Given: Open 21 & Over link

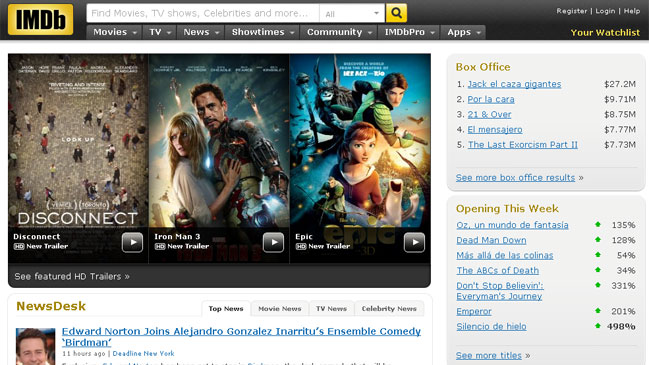Looking at the screenshot, I should click(489, 115).
